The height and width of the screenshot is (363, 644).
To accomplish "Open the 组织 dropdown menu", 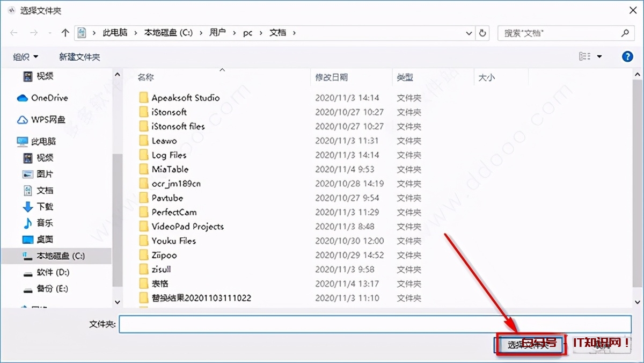I will (25, 56).
